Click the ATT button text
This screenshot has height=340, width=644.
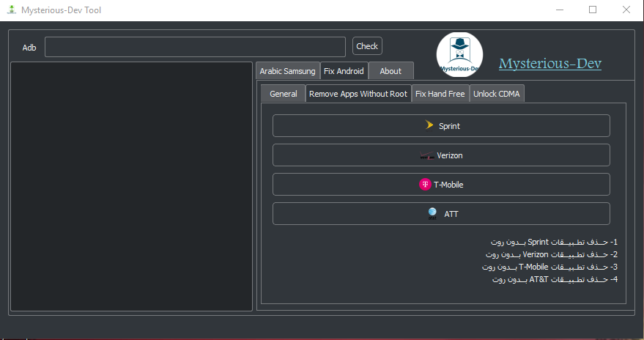451,214
